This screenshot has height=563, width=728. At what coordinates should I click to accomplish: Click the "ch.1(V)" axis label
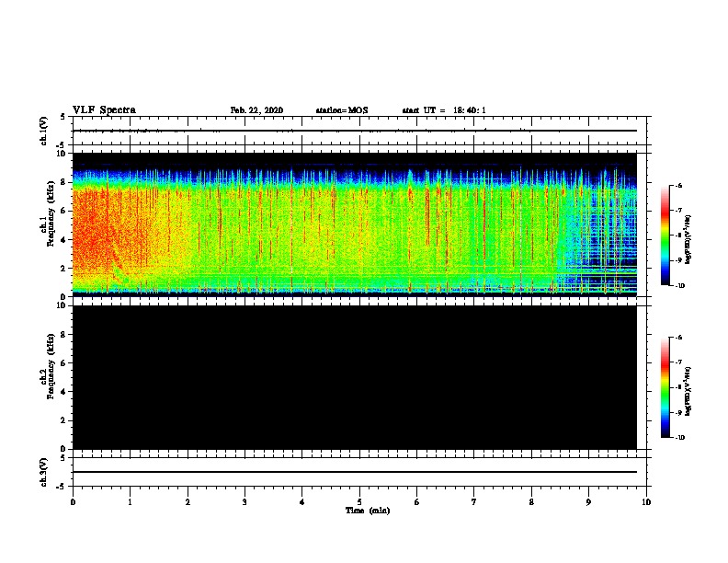point(44,131)
